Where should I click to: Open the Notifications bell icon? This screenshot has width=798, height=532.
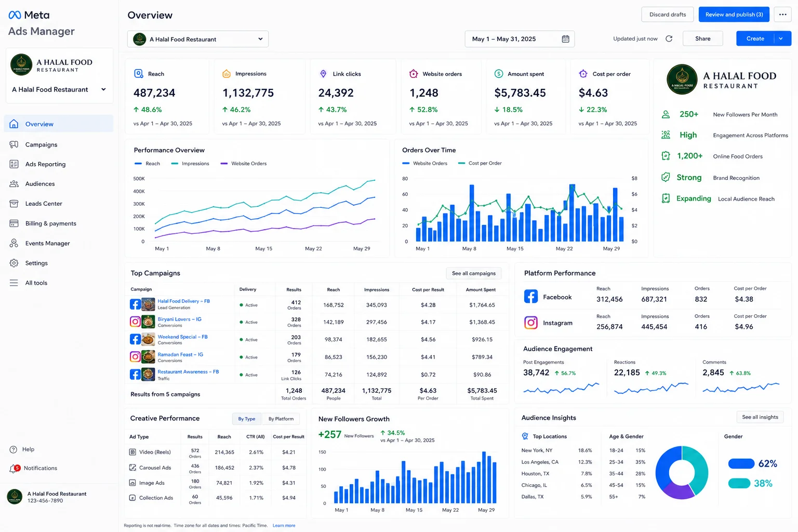click(x=14, y=469)
